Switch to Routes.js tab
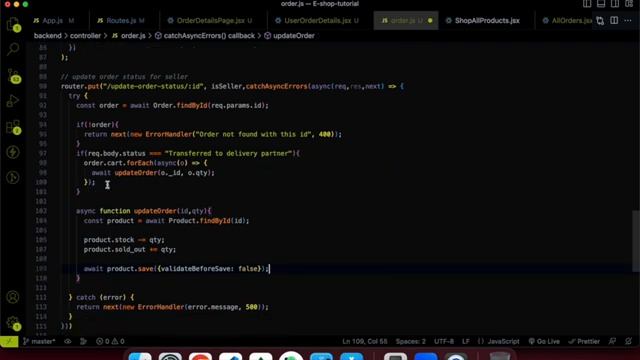Image resolution: width=640 pixels, height=360 pixels. 121,21
